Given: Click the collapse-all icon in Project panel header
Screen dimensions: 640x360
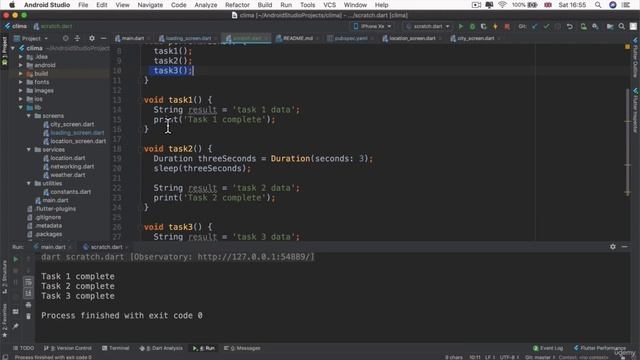Looking at the screenshot, I should pyautogui.click(x=77, y=38).
